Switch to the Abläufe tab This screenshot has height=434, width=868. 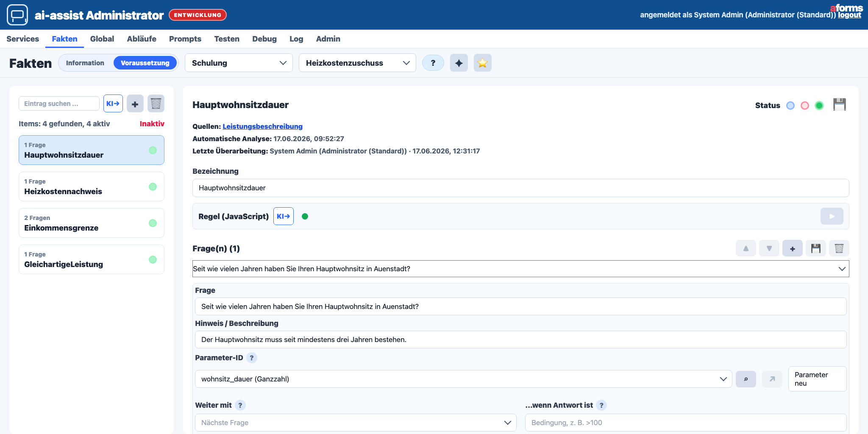142,39
